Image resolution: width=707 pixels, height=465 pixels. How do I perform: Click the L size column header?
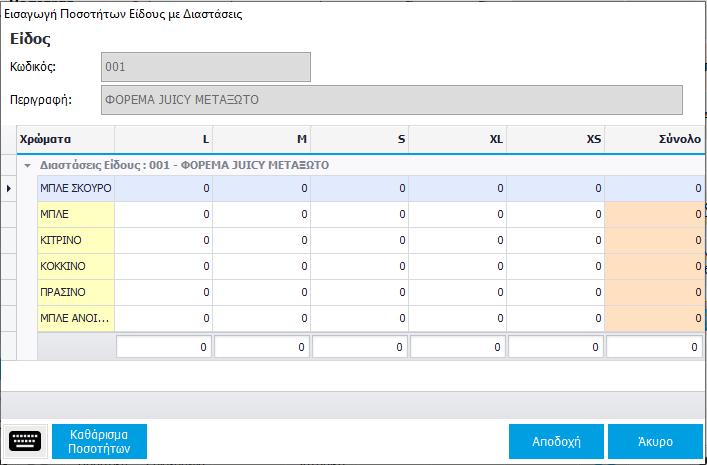163,140
